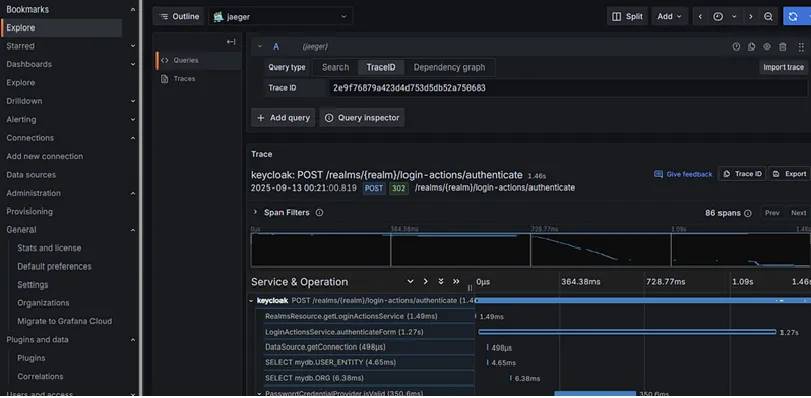This screenshot has height=398, width=811.
Task: Open Add new connection in sidebar
Action: click(44, 156)
